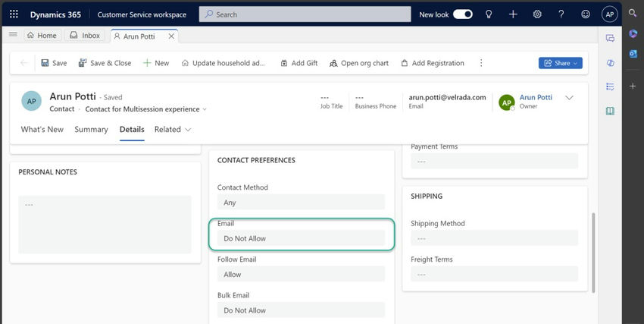The height and width of the screenshot is (324, 644).
Task: Open the Outlook icon in browser sidebar
Action: point(633,54)
